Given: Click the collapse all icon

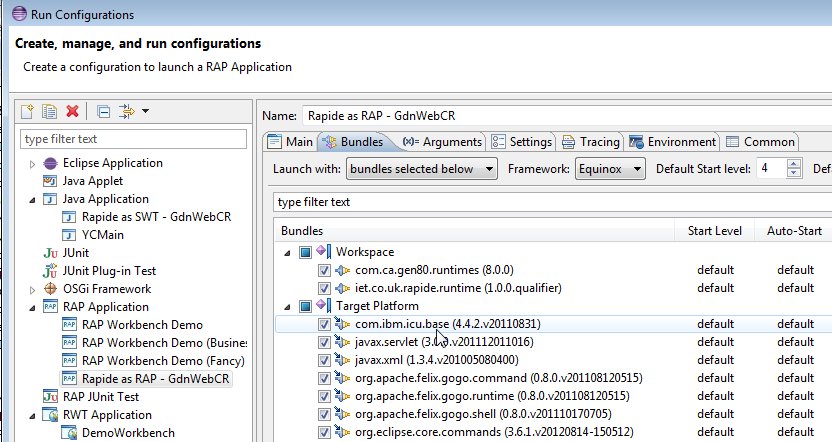Looking at the screenshot, I should coord(103,111).
